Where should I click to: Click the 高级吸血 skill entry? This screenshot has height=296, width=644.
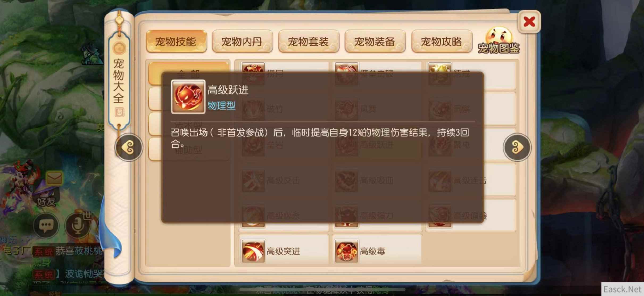coord(377,180)
